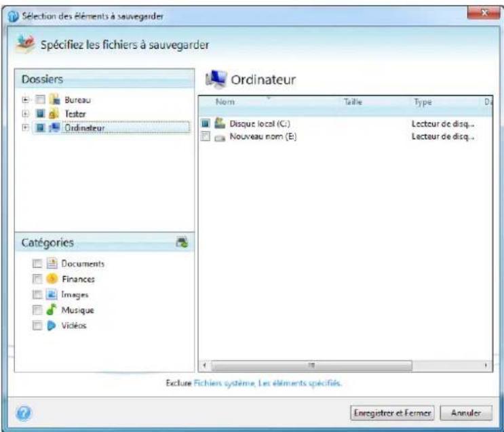Click the Annuler button
Screen dimensions: 504x432
466,413
